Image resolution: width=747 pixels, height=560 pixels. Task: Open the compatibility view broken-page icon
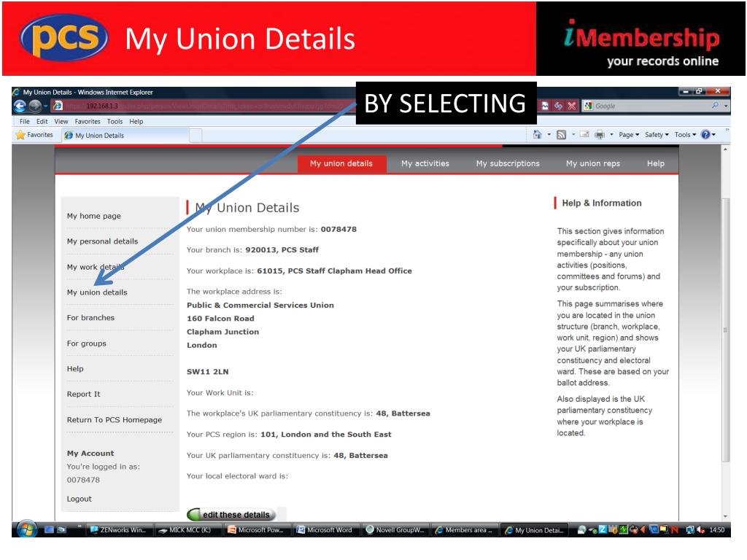tap(545, 106)
